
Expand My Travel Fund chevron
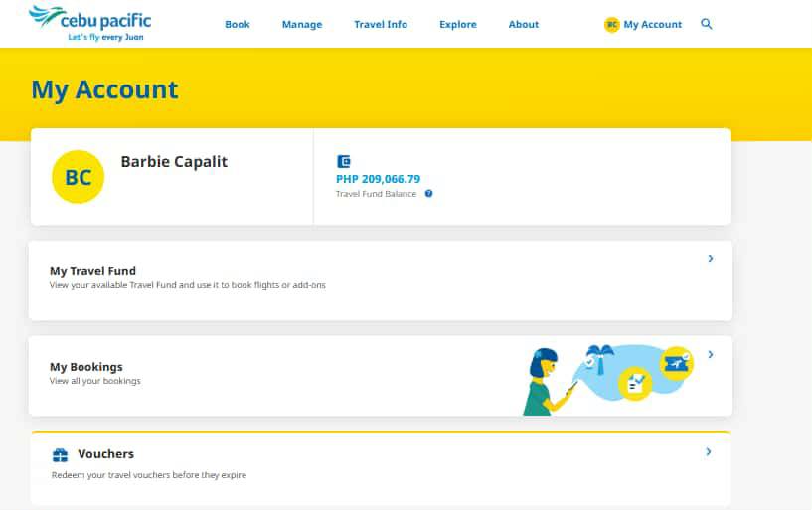[711, 258]
